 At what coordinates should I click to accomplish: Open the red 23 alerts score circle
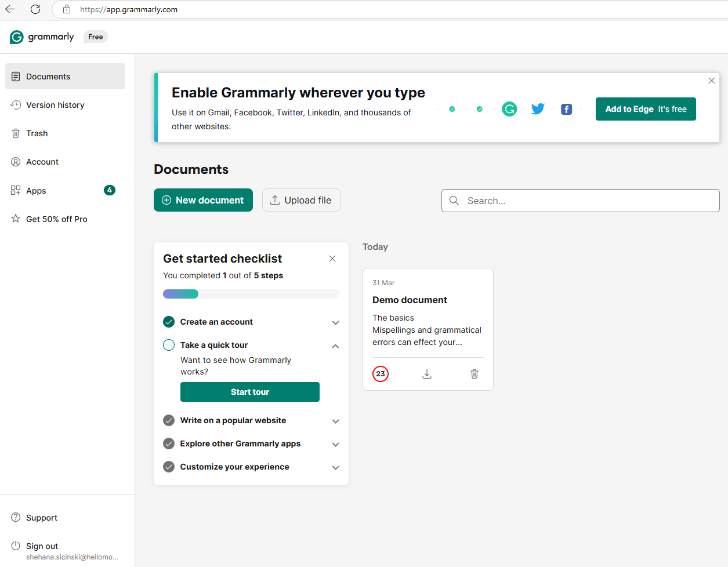pyautogui.click(x=381, y=374)
